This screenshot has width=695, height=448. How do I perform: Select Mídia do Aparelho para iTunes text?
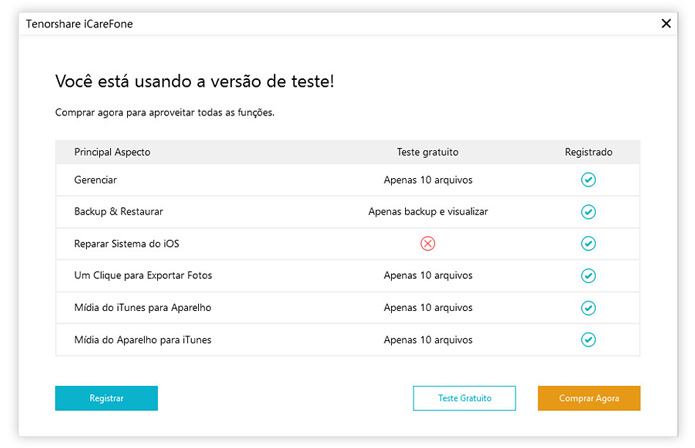coord(142,340)
